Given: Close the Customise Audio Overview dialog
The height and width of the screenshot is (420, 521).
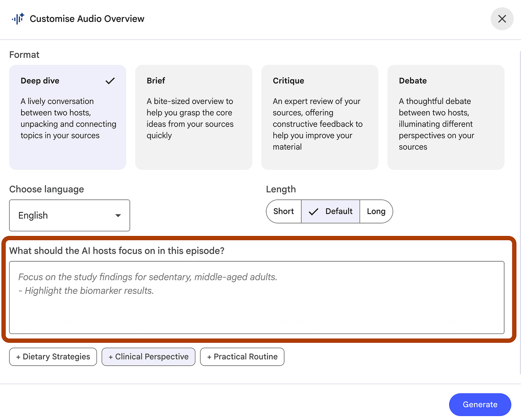Looking at the screenshot, I should pos(502,19).
